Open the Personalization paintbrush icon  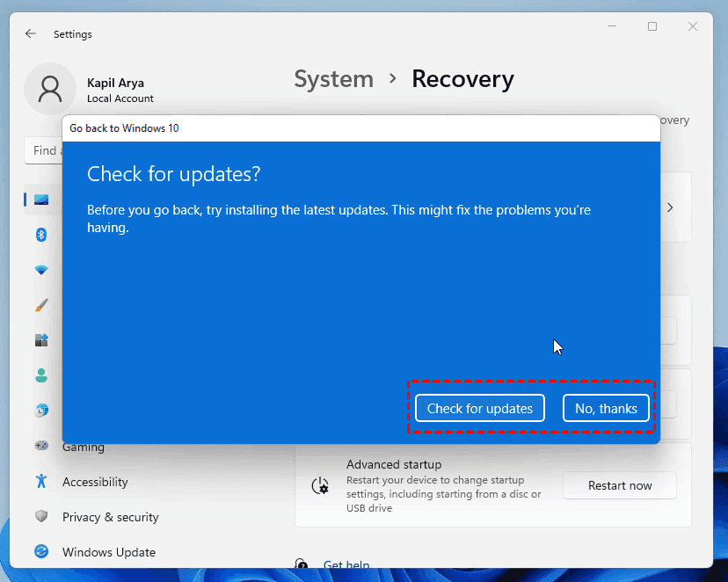(x=41, y=305)
